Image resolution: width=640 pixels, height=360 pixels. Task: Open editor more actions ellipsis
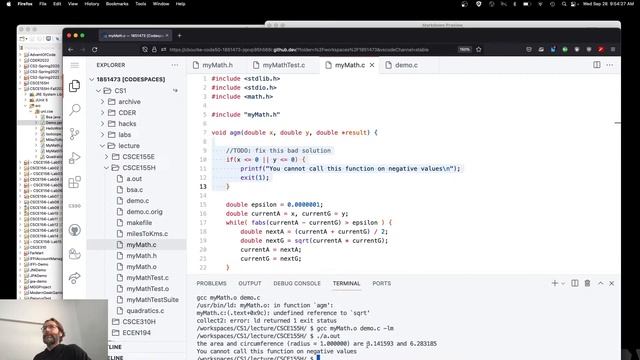[610, 65]
